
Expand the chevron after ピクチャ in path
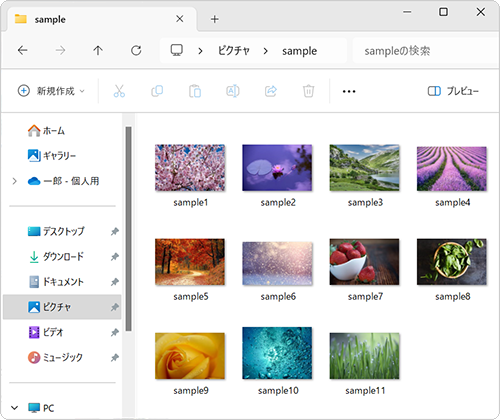coord(266,51)
